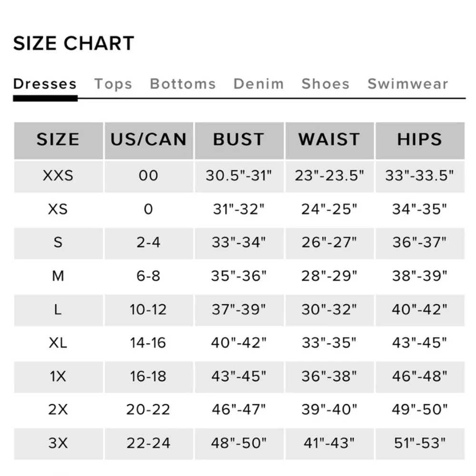Click the L waist value 30"-32"
The width and height of the screenshot is (476, 476).
tap(329, 309)
